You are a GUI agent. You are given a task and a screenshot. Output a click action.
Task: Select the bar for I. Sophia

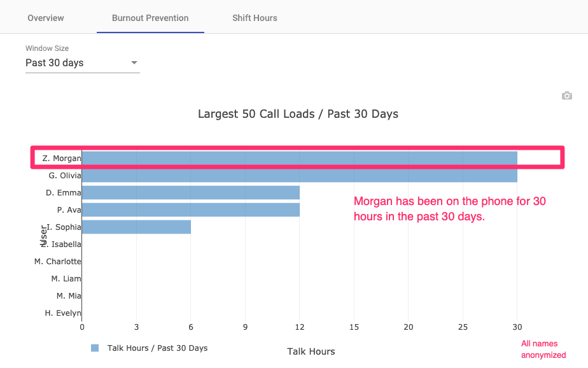[x=137, y=227]
